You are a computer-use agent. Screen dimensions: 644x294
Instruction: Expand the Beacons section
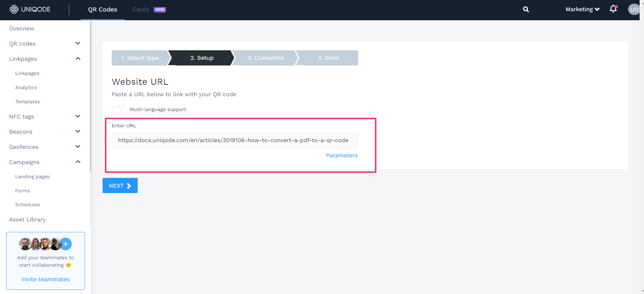78,131
